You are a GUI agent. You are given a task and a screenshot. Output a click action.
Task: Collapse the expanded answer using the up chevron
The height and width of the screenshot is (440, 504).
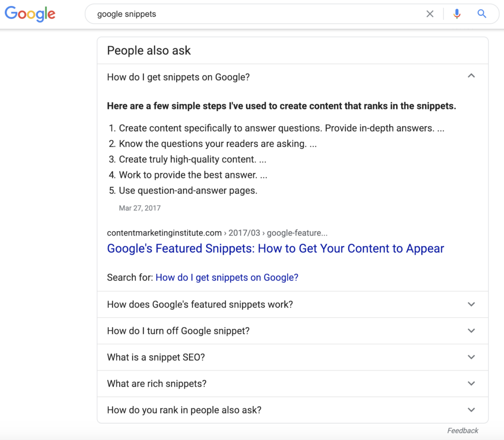click(x=471, y=76)
